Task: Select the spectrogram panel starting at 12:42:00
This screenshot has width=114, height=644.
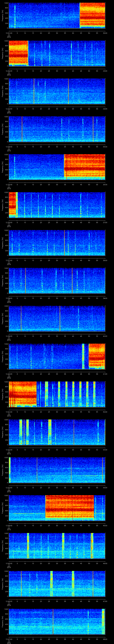Action: click(57, 432)
